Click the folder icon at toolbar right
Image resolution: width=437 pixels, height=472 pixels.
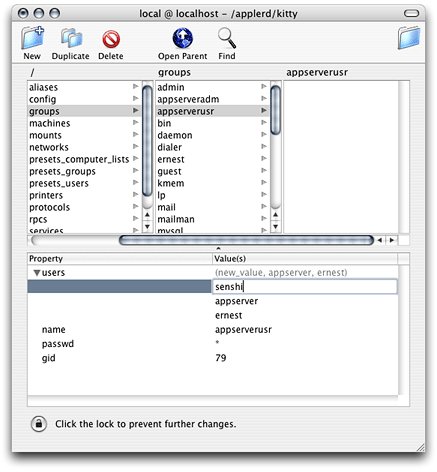[409, 38]
